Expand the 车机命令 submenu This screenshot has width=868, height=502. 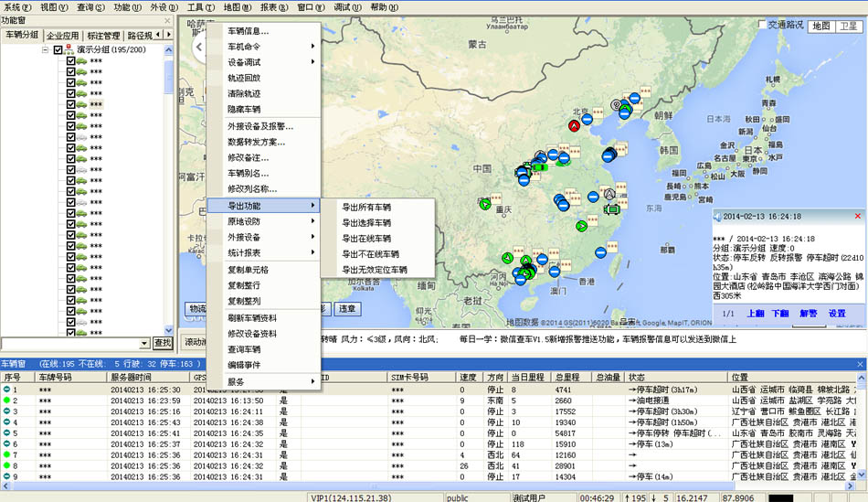tap(270, 47)
